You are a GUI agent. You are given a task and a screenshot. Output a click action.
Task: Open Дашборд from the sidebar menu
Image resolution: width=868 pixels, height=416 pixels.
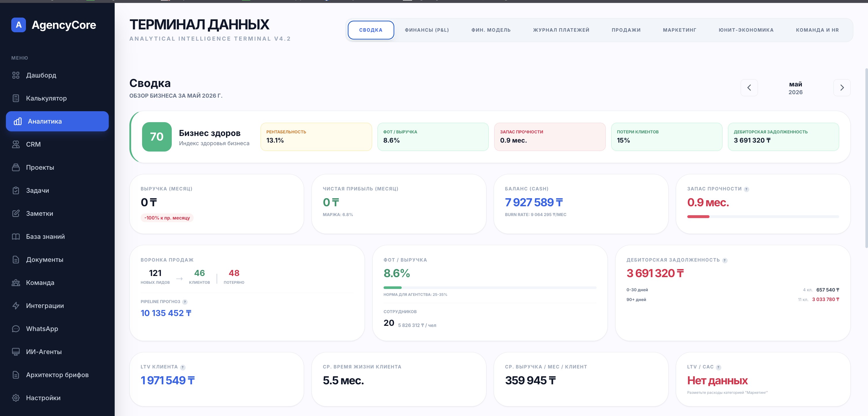coord(57,75)
